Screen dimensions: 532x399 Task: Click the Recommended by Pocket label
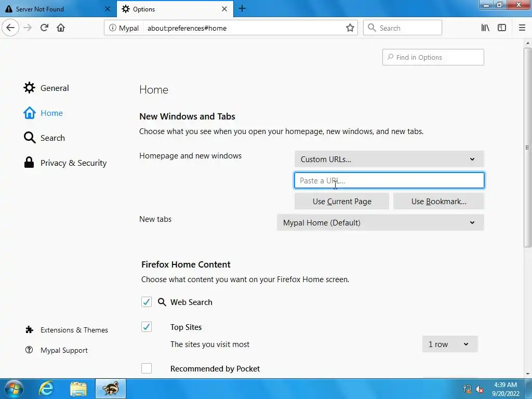click(x=215, y=368)
